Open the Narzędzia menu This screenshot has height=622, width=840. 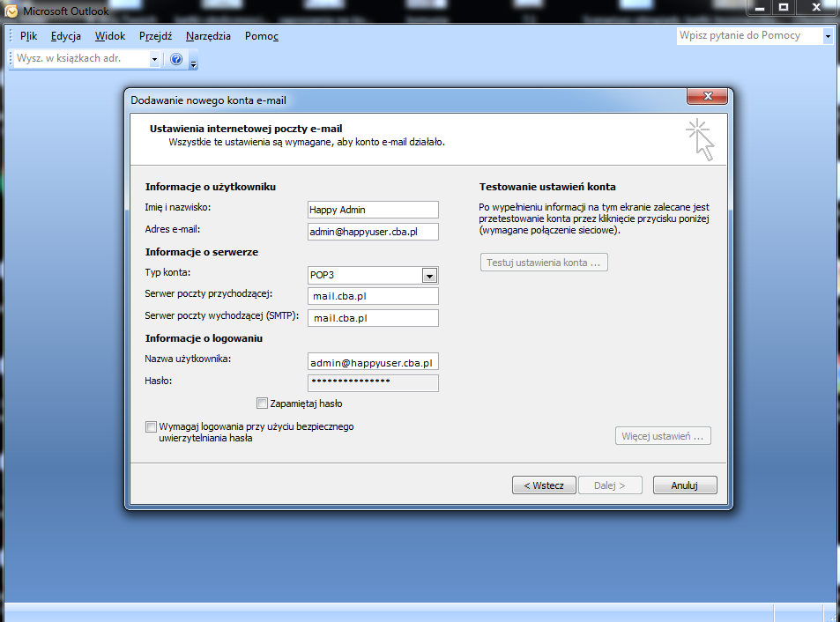point(208,36)
